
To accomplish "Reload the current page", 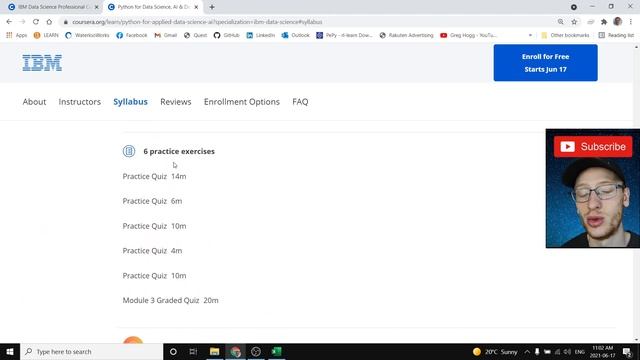I will [36, 22].
